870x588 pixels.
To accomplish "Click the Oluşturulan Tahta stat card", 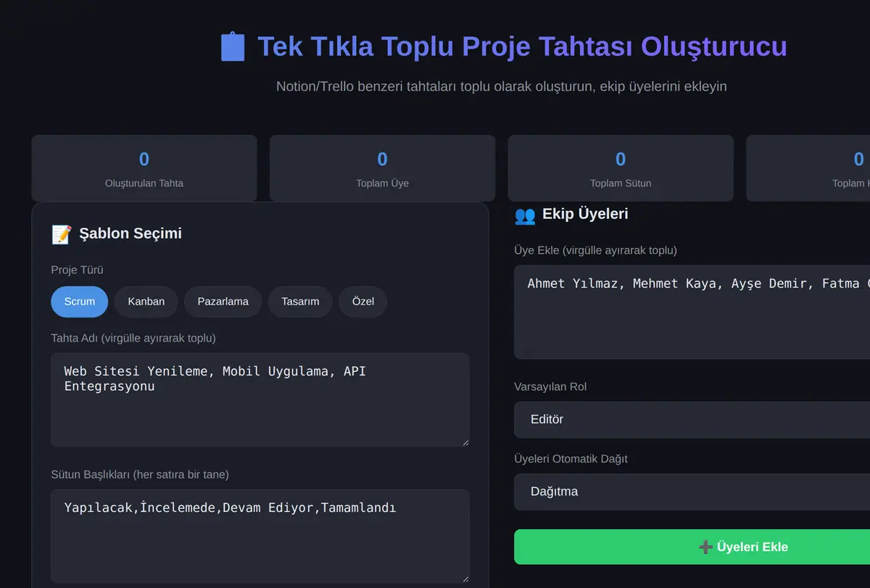I will pos(144,168).
